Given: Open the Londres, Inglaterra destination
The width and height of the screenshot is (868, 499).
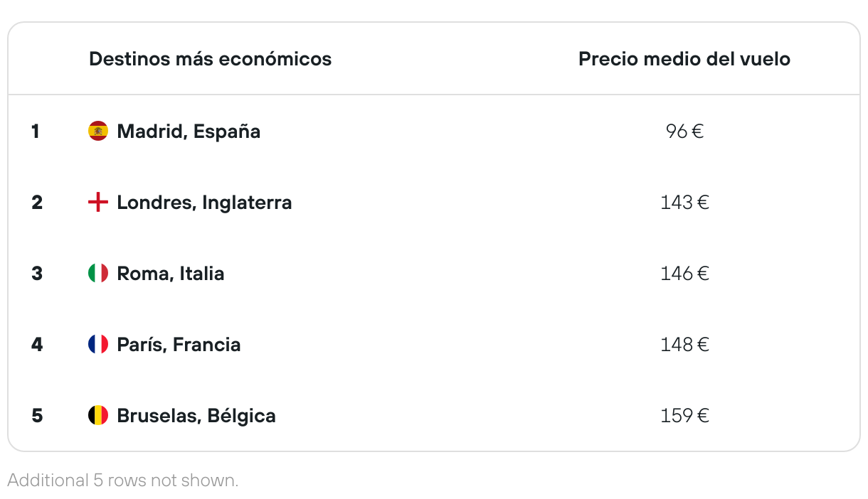Looking at the screenshot, I should (x=204, y=203).
